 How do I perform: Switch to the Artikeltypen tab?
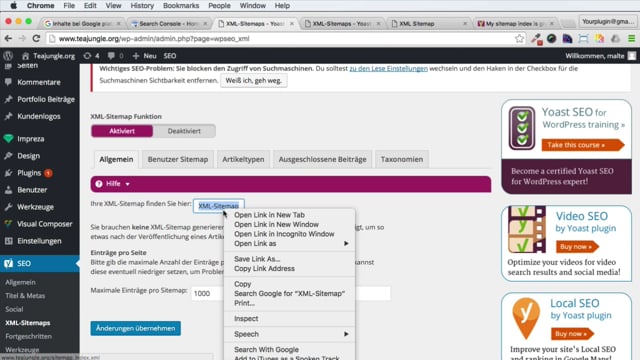pos(243,159)
